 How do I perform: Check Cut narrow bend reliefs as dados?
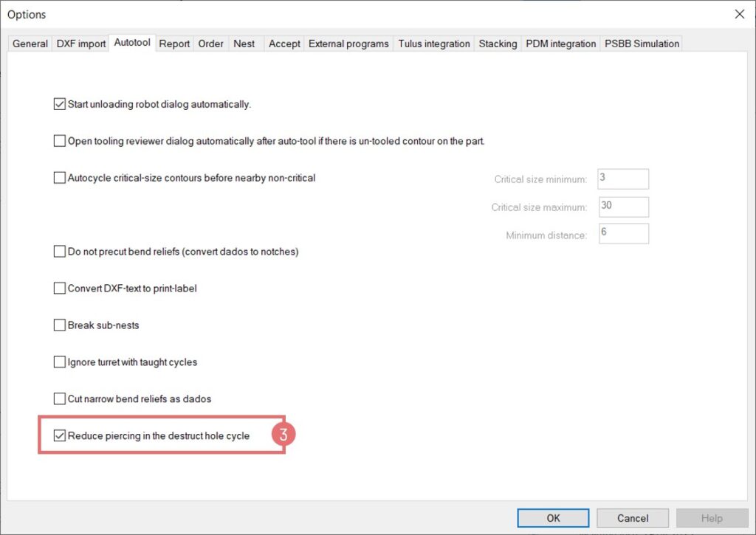click(60, 399)
